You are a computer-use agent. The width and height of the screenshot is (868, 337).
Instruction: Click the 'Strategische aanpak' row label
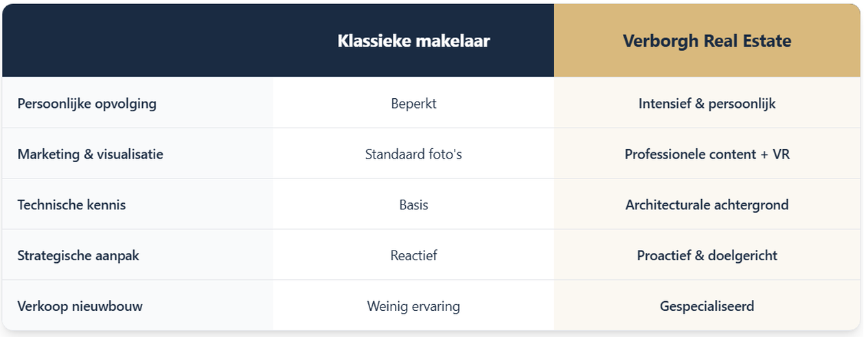point(79,255)
